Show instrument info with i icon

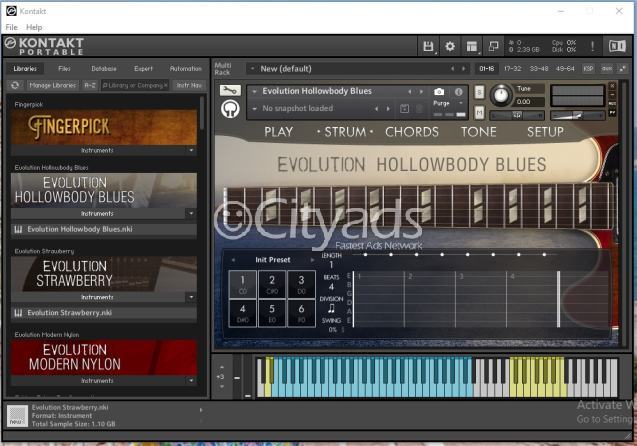[459, 92]
